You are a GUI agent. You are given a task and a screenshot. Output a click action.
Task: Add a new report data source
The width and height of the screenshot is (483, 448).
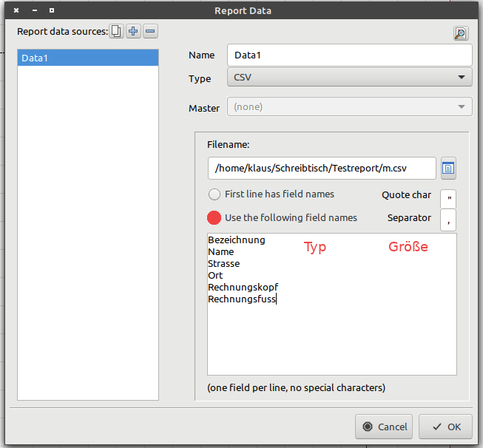(x=133, y=31)
